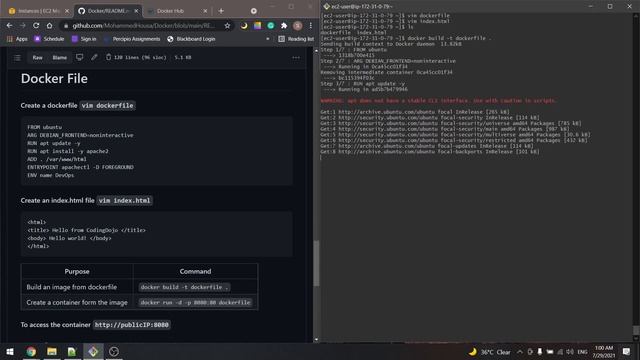Screen dimensions: 640x360
Task: Click the crescent moon extension icon
Action: point(244,25)
